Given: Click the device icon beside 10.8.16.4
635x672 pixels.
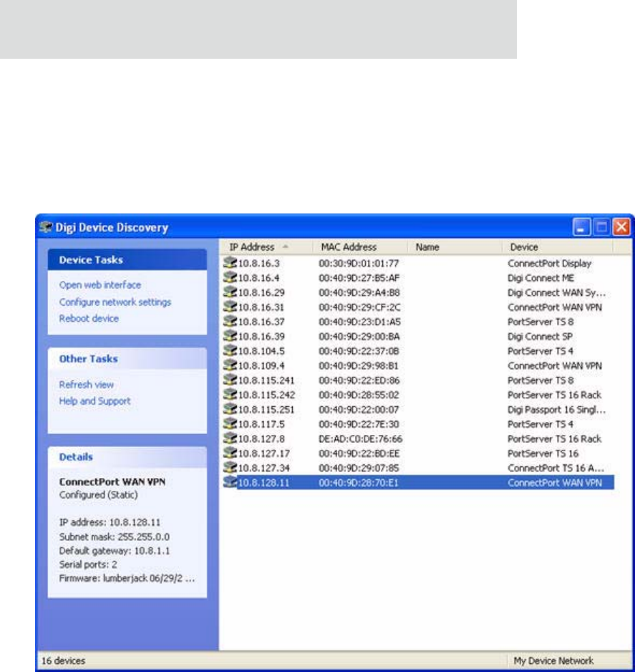Looking at the screenshot, I should point(231,277).
